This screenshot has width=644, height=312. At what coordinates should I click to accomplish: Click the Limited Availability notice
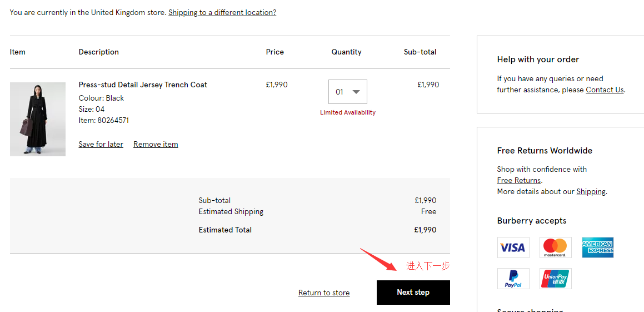348,112
